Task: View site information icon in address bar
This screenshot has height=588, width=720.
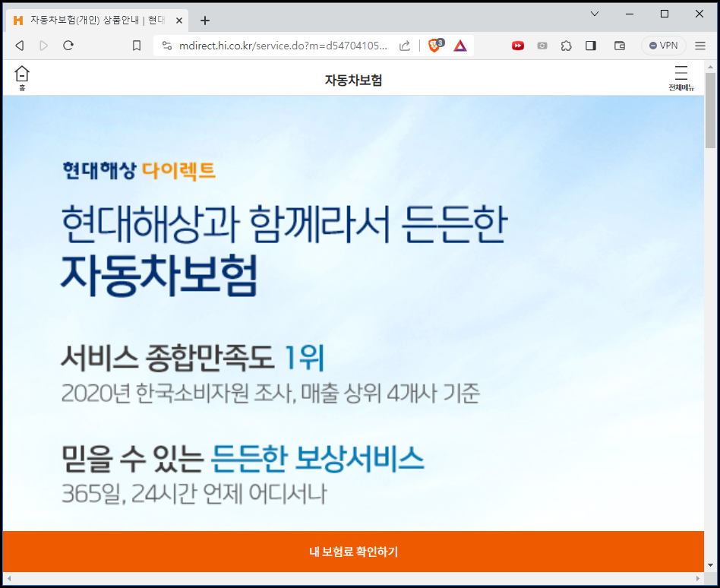Action: (x=167, y=46)
